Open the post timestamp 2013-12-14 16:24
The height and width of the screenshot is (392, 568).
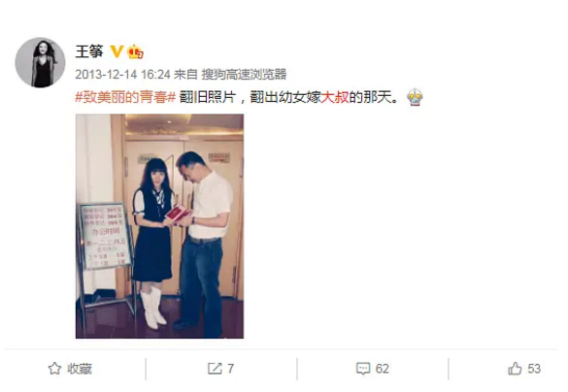pyautogui.click(x=122, y=75)
